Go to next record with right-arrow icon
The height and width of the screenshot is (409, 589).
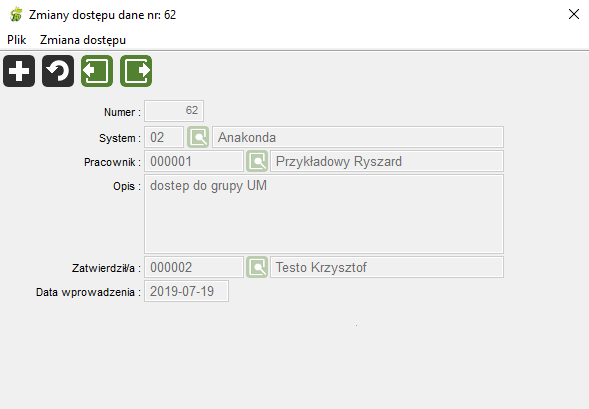[x=136, y=71]
